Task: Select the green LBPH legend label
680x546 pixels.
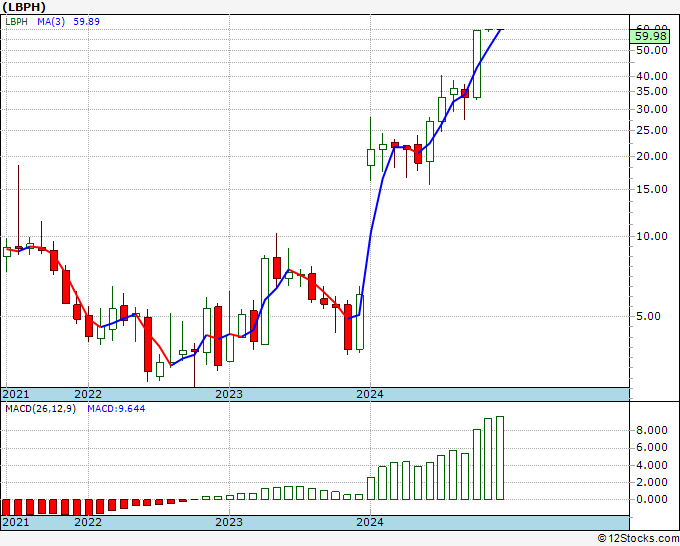Action: [16, 21]
